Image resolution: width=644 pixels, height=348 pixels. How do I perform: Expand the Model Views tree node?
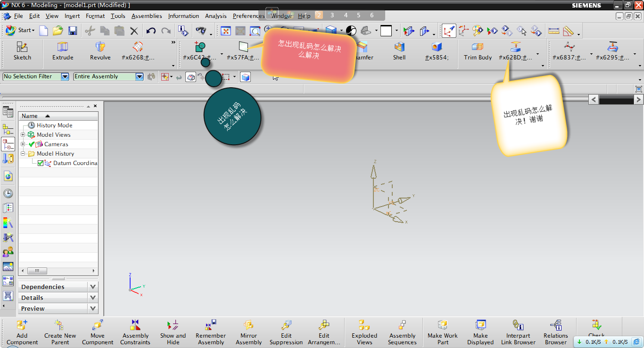point(23,135)
